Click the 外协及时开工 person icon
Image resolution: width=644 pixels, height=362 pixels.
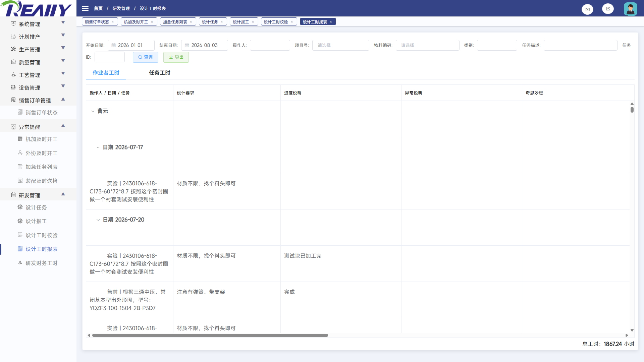click(20, 153)
